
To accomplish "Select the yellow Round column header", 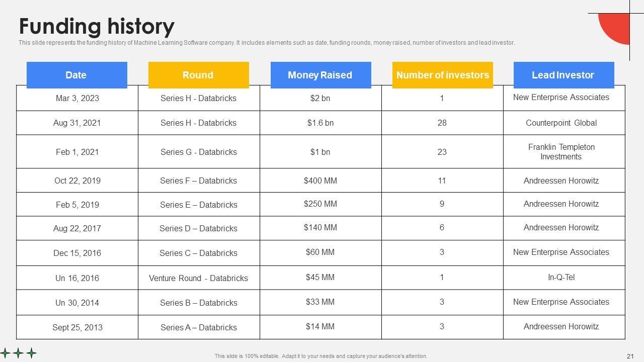I will [198, 75].
